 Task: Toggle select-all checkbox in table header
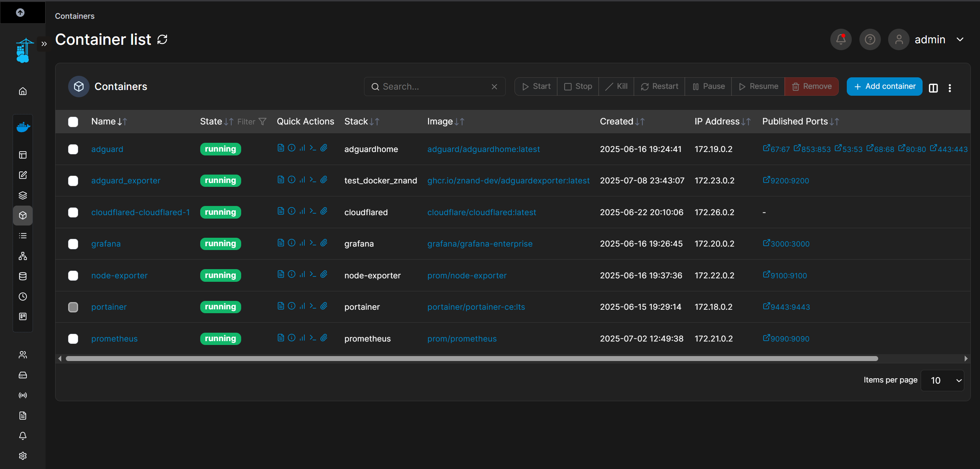[x=73, y=122]
